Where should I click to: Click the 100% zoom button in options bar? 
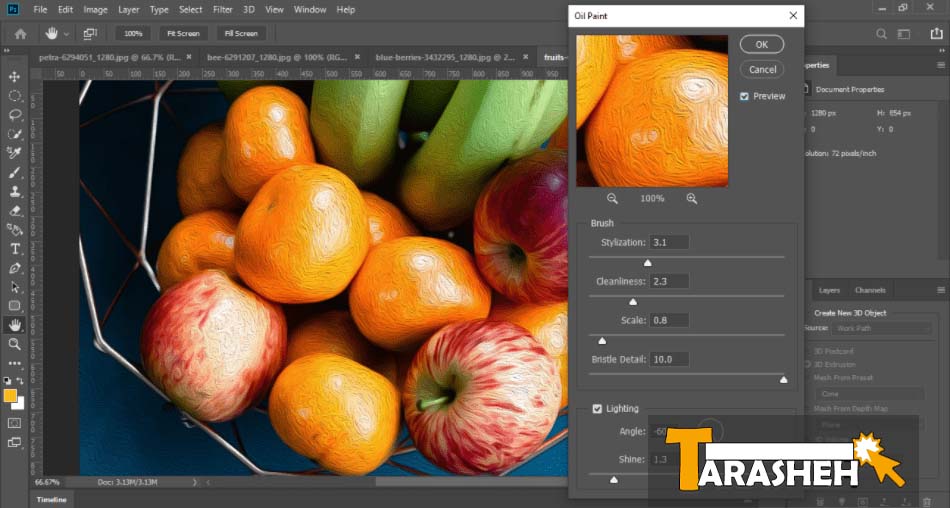[x=133, y=34]
